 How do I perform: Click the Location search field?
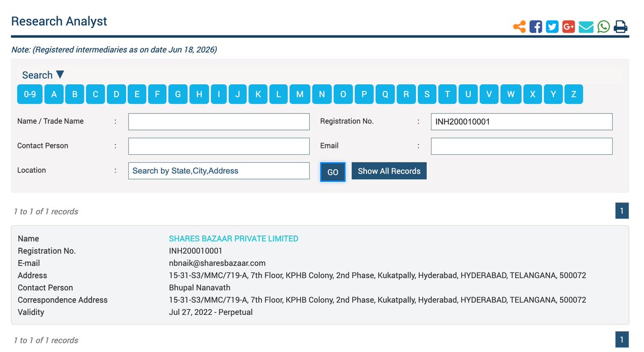(219, 171)
